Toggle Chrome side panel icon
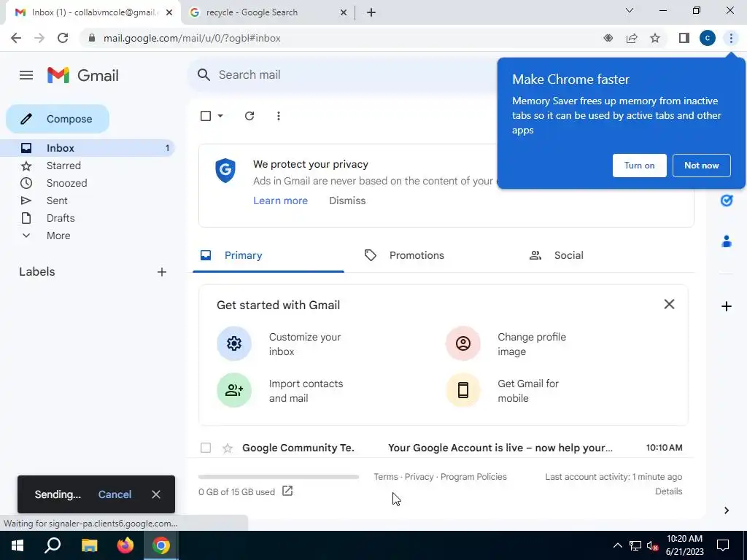 [684, 38]
